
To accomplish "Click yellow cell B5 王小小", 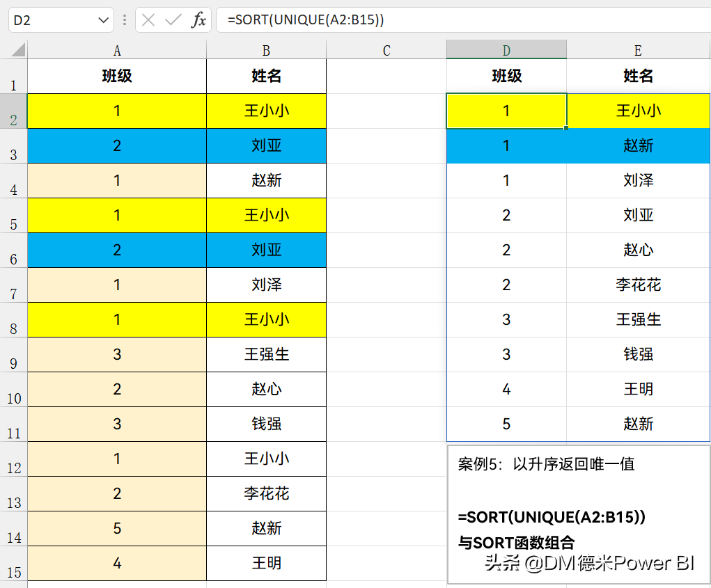I will 266,216.
